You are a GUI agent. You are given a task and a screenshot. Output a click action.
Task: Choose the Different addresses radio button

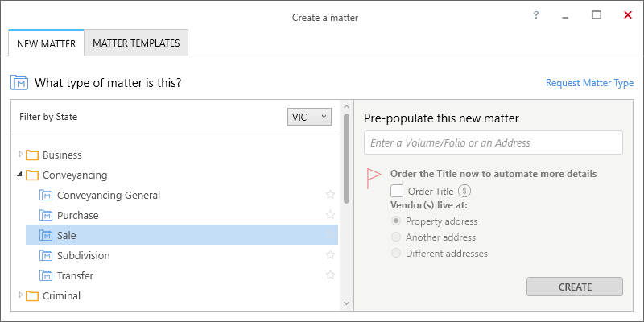click(396, 253)
